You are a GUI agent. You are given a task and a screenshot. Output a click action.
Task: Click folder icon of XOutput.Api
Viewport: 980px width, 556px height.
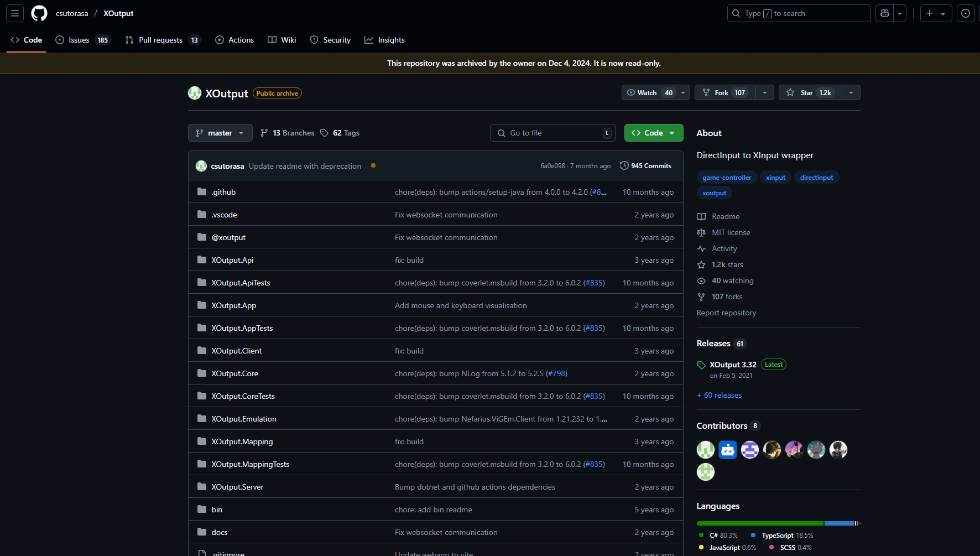[x=202, y=260]
